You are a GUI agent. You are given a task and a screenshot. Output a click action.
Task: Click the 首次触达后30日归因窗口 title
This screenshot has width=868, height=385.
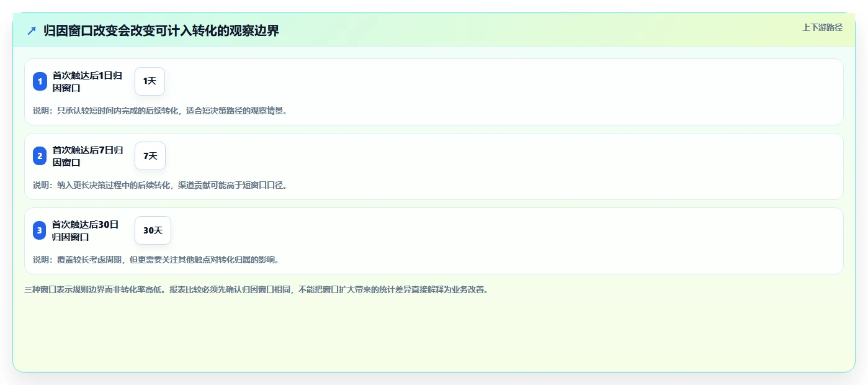point(86,230)
